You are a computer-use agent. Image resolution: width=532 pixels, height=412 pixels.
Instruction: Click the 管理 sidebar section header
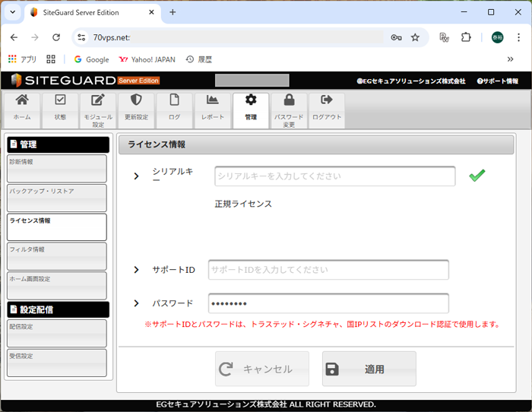pos(59,144)
